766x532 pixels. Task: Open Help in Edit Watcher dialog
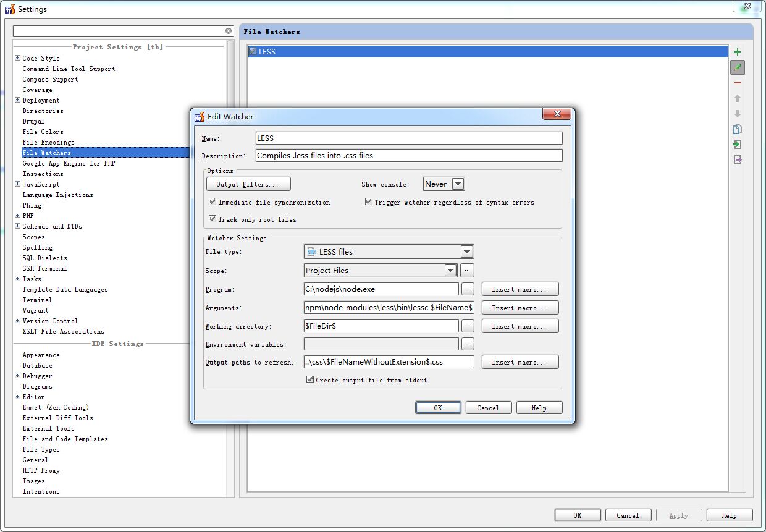[x=539, y=408]
